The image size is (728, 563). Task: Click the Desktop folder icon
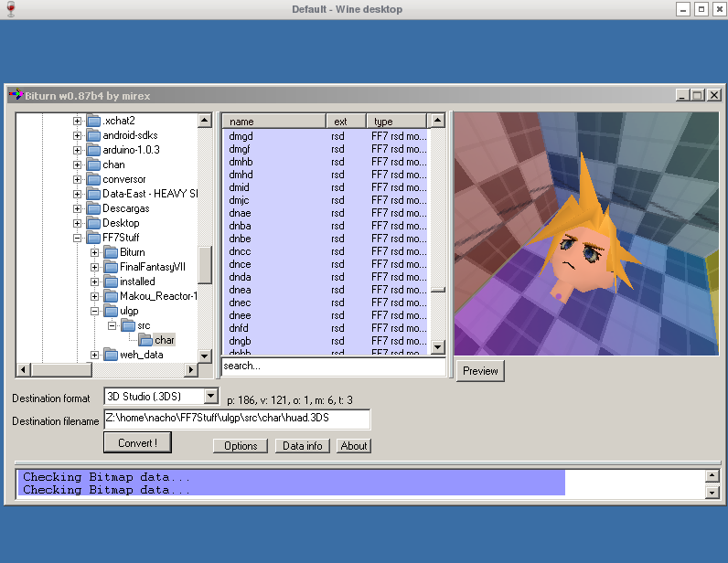pos(94,223)
